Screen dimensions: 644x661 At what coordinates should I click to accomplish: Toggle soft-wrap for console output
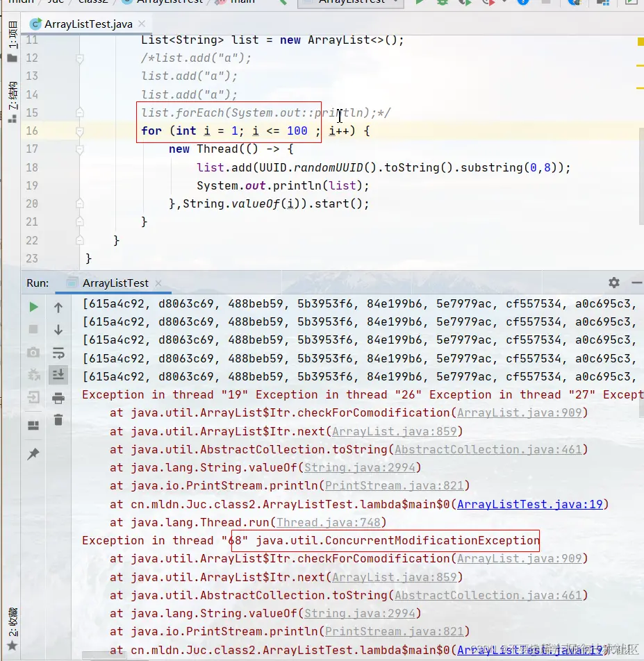tap(58, 353)
